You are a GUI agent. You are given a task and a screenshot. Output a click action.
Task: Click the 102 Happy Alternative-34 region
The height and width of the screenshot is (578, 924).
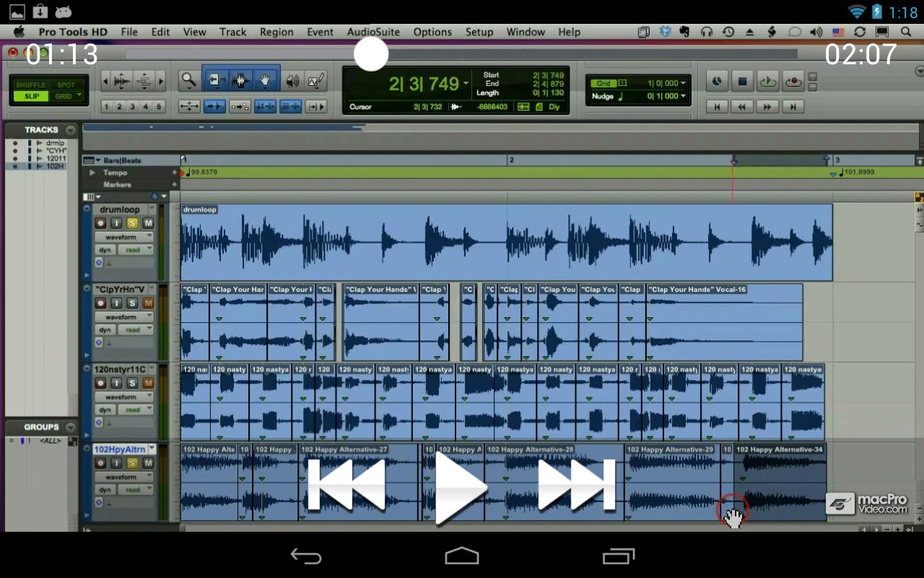click(x=780, y=482)
